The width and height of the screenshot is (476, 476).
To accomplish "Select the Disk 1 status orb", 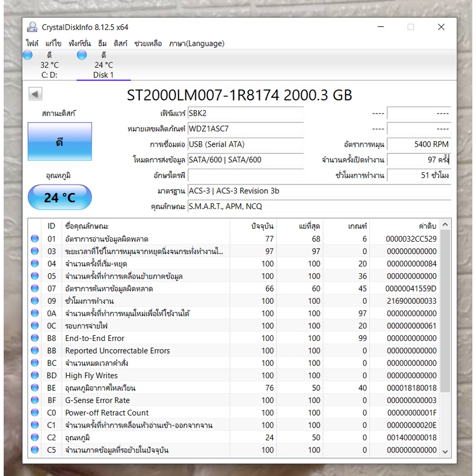I will click(81, 55).
